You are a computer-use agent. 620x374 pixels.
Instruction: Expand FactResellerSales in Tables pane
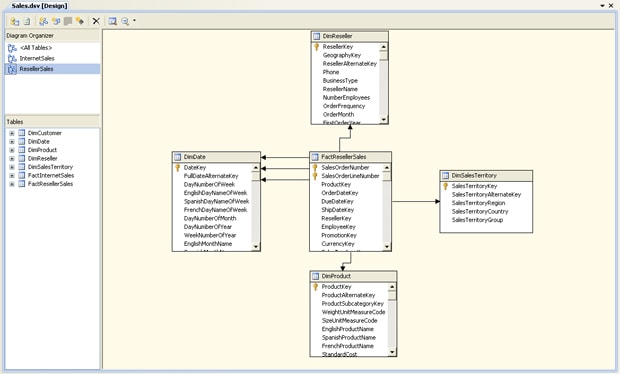tap(12, 184)
